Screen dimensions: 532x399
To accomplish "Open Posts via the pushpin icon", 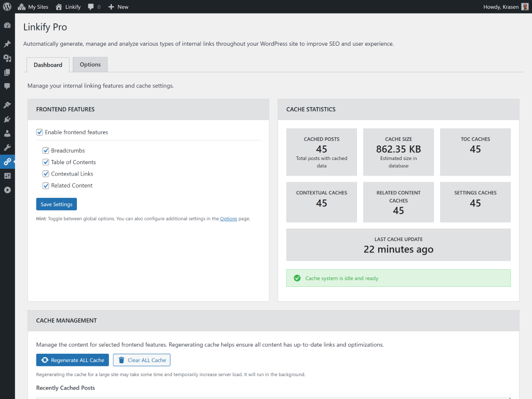I will (x=7, y=44).
